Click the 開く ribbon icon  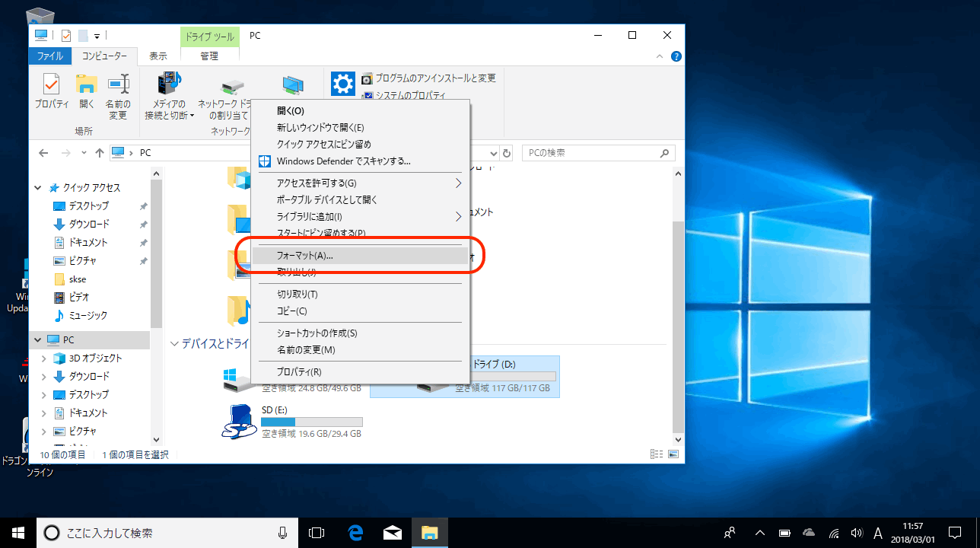87,93
